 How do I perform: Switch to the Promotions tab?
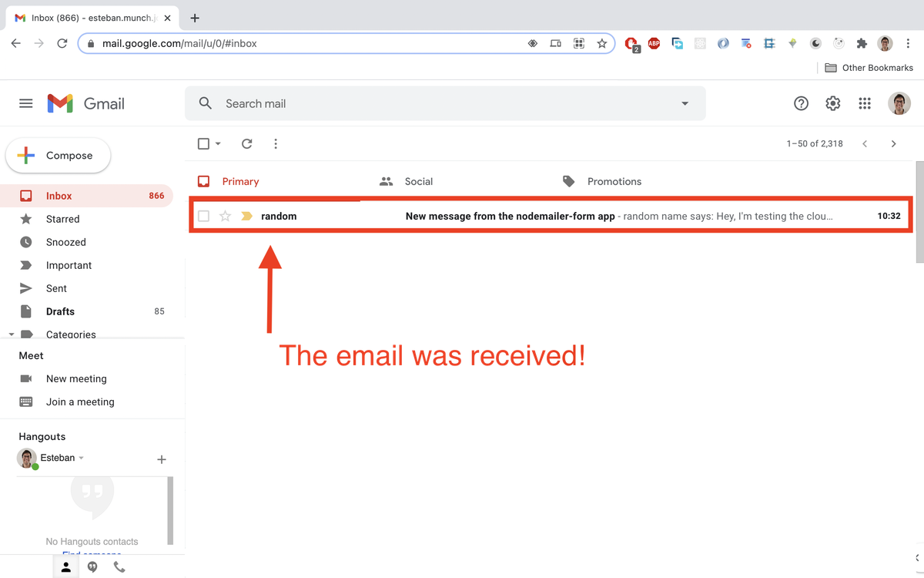pos(614,181)
